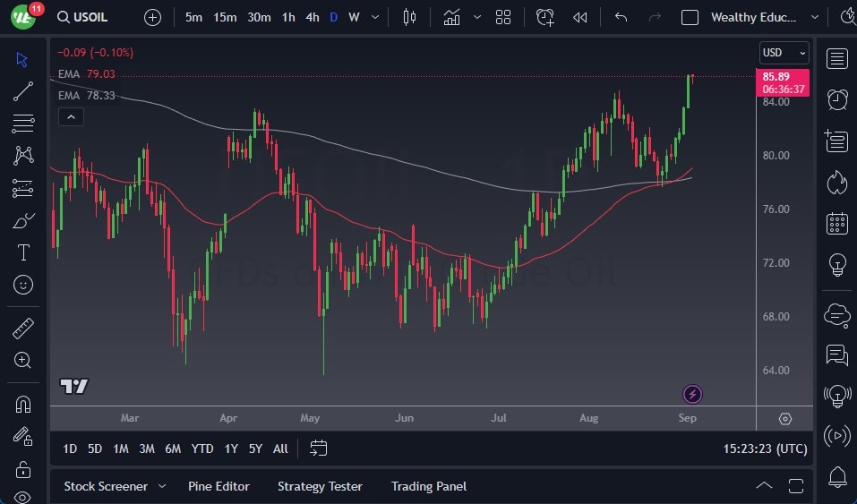Click the bar replay rewind icon
857x504 pixels.
coord(580,17)
